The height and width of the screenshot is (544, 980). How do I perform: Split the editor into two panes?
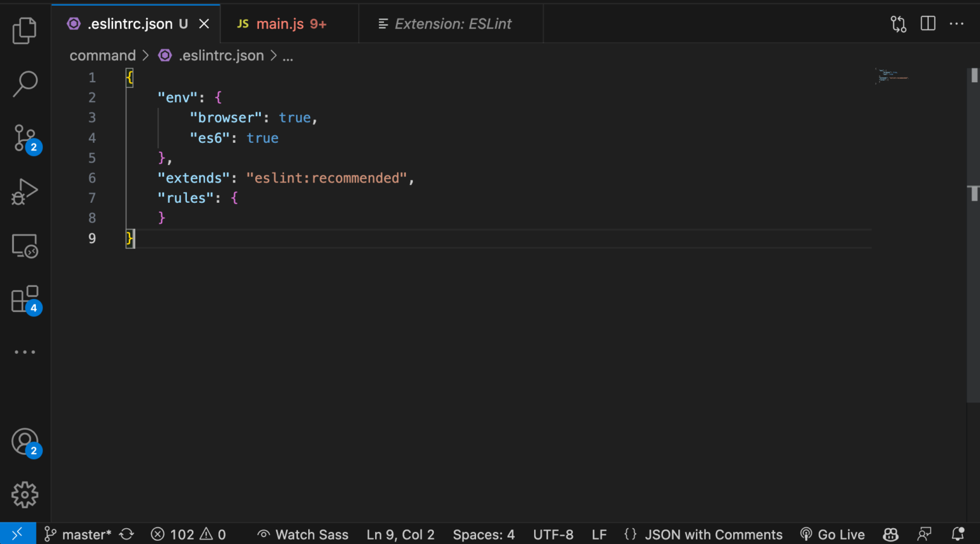pos(927,24)
